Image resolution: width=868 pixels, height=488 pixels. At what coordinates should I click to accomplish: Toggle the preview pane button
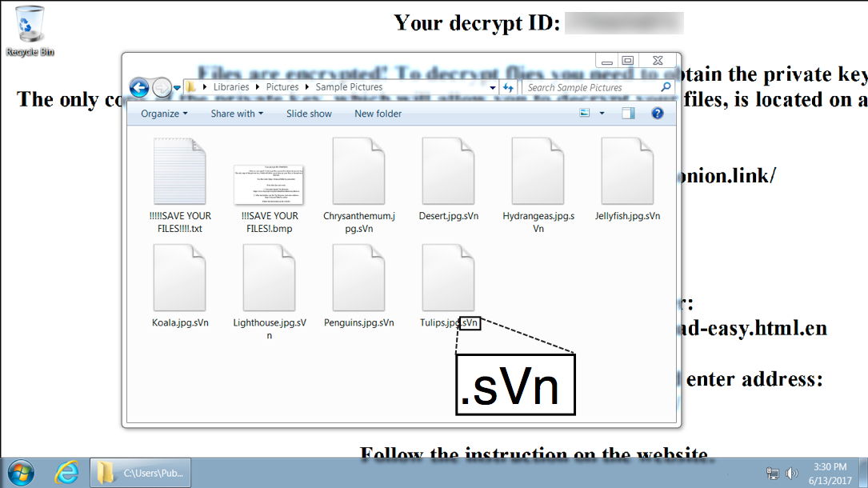(x=628, y=114)
